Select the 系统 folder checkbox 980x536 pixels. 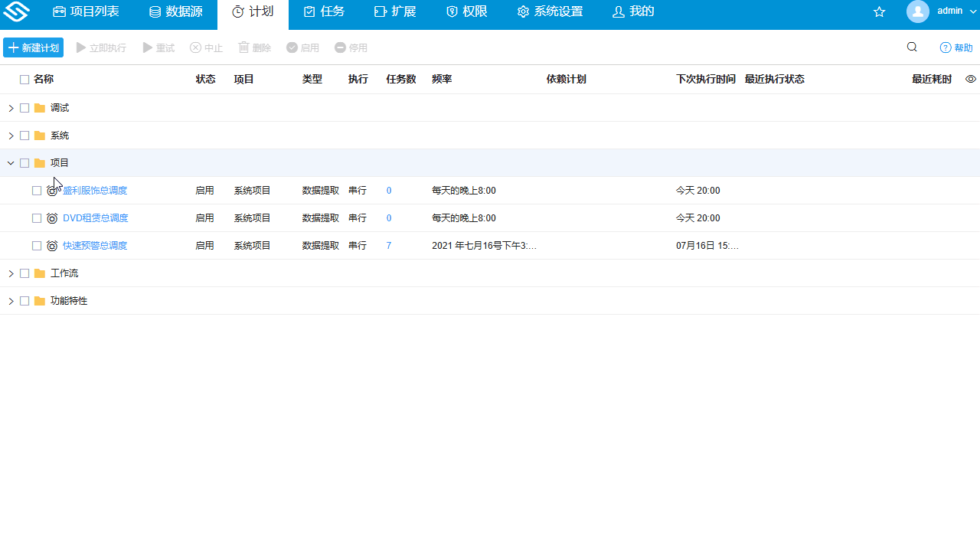24,135
